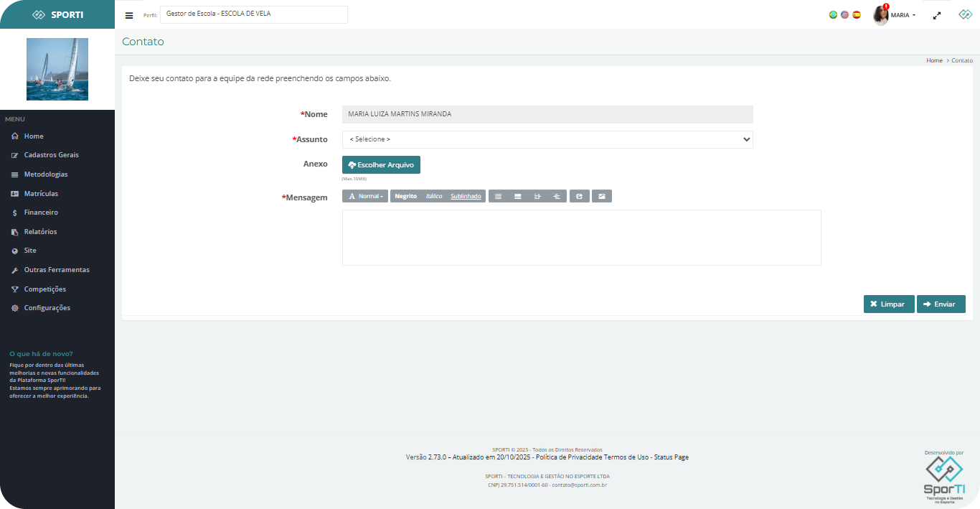Toggle Sublinhado underline formatting
This screenshot has height=509, width=980.
pos(466,196)
